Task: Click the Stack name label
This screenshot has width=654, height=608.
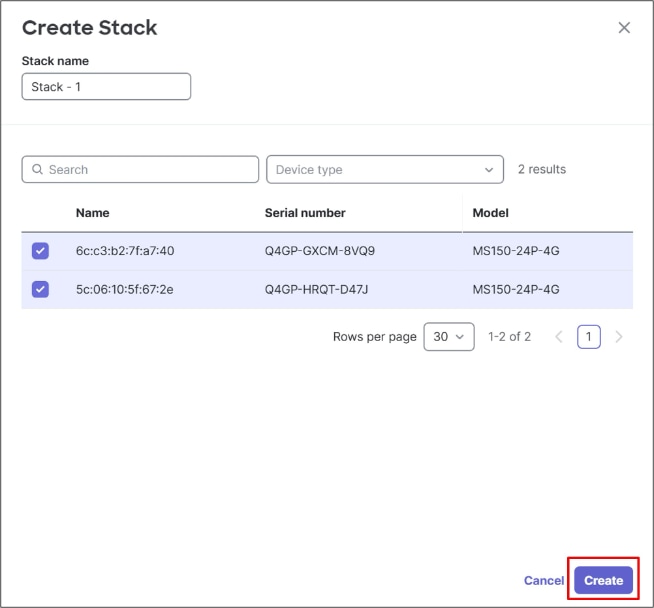Action: (55, 61)
